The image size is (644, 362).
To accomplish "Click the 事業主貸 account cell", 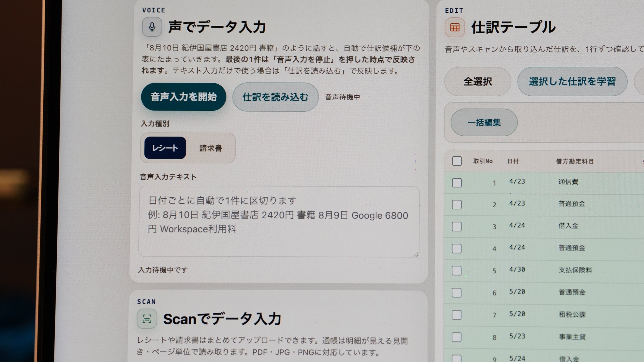I will point(572,337).
